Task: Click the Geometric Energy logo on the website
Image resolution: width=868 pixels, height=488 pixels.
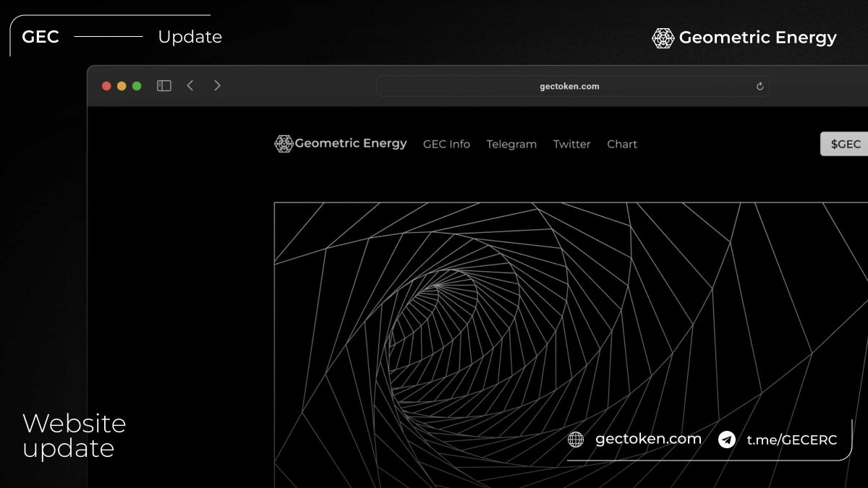Action: point(284,144)
